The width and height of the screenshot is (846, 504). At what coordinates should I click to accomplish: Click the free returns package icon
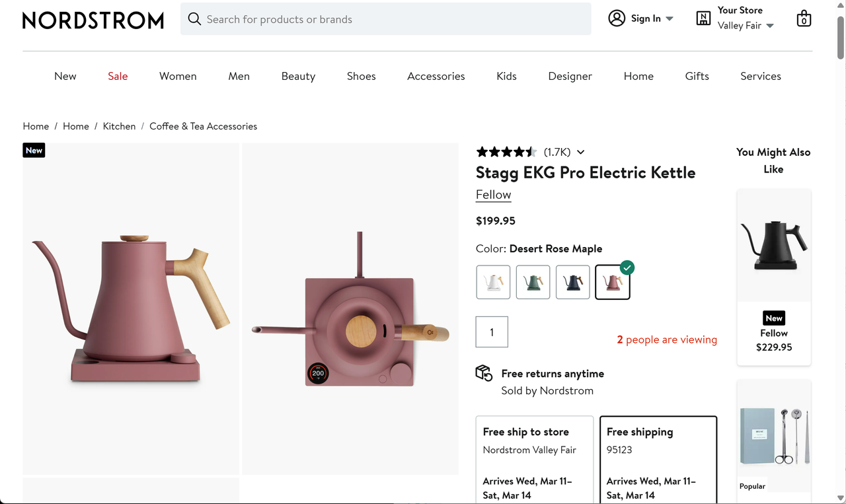(484, 373)
